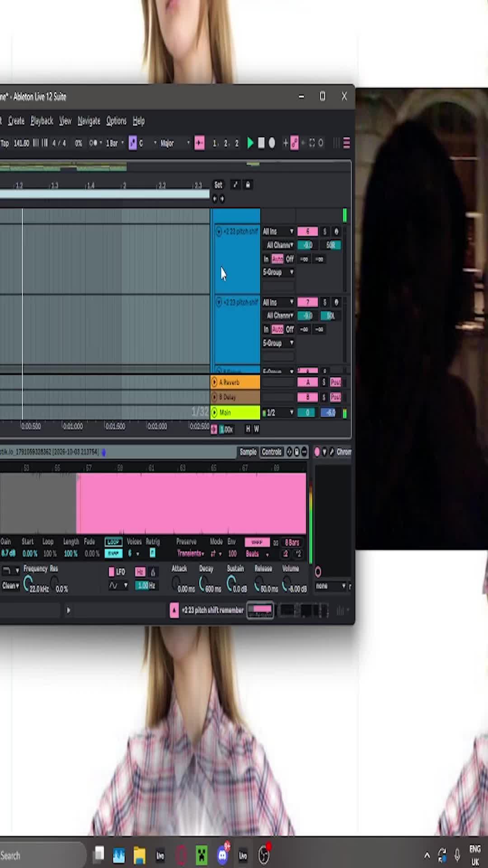This screenshot has width=488, height=868.
Task: Click the Tap tempo button
Action: [5, 143]
